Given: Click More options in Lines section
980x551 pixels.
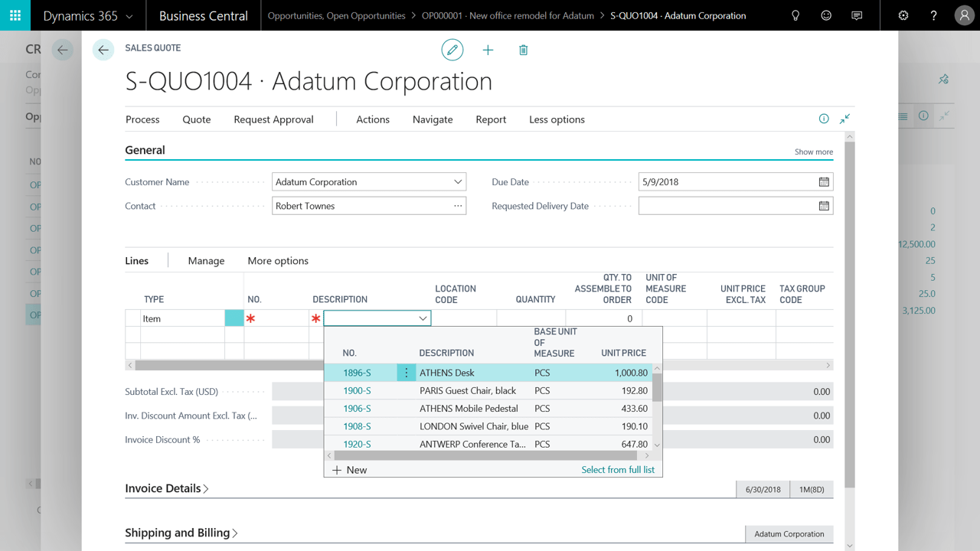Looking at the screenshot, I should coord(278,261).
